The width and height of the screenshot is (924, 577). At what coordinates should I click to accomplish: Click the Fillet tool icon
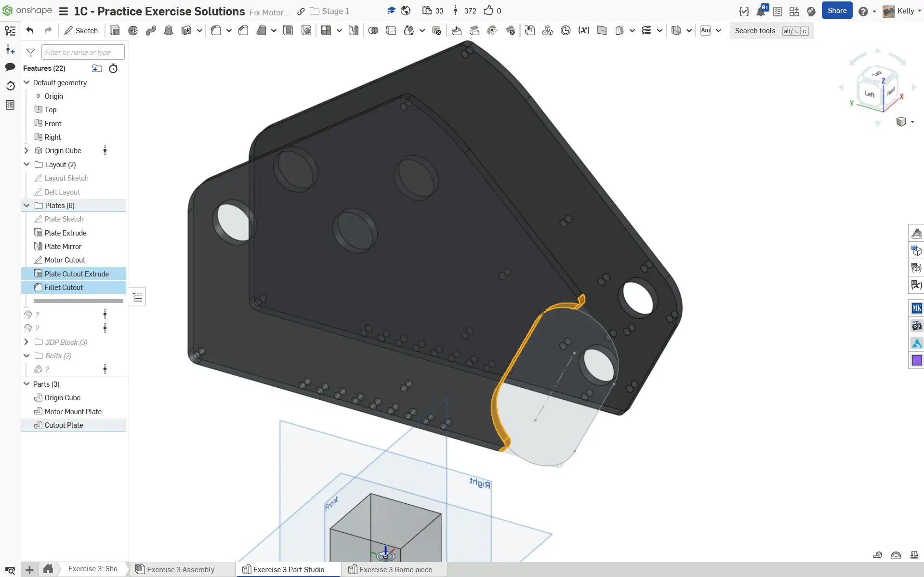[216, 31]
